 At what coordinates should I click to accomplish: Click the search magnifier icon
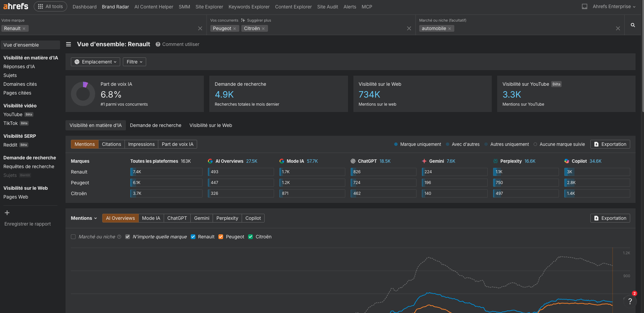(x=633, y=25)
